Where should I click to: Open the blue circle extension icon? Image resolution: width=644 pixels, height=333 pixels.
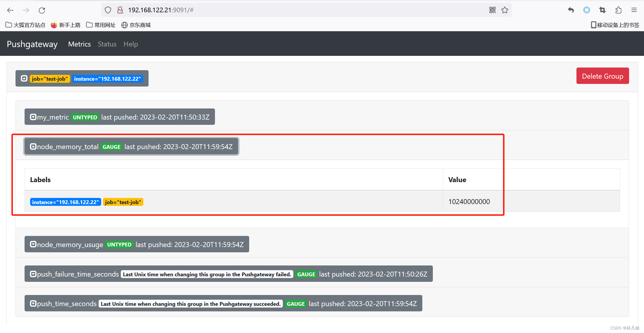point(587,10)
